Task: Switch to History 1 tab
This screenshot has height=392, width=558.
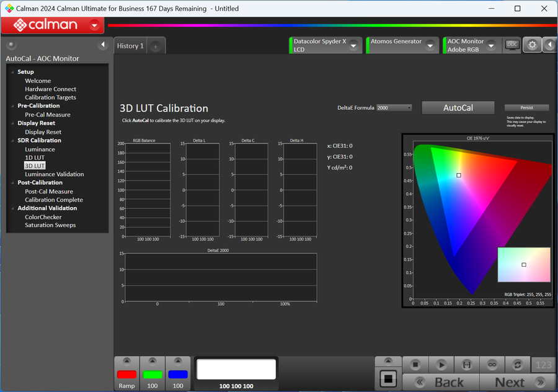Action: point(130,46)
